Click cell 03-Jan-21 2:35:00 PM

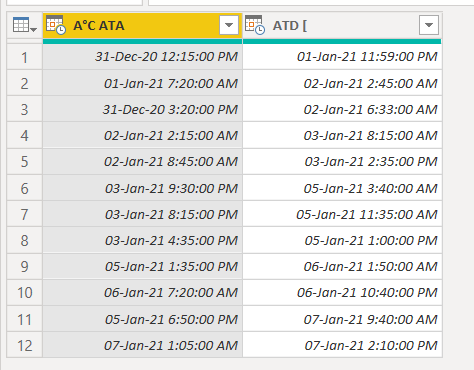click(342, 162)
